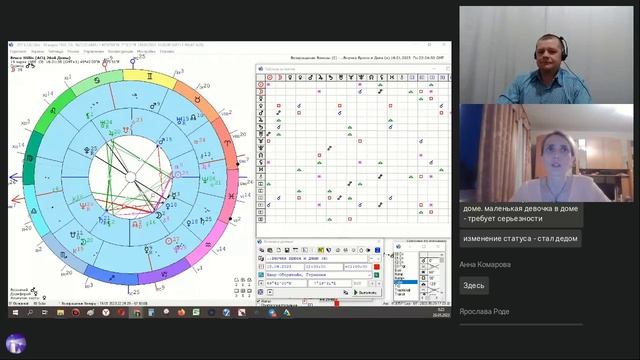Click the chart name input field
Screen dimensions: 640x360
point(316,259)
